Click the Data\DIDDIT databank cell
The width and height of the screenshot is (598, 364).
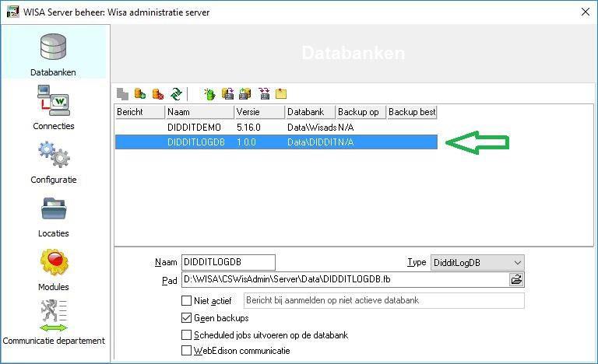click(311, 142)
